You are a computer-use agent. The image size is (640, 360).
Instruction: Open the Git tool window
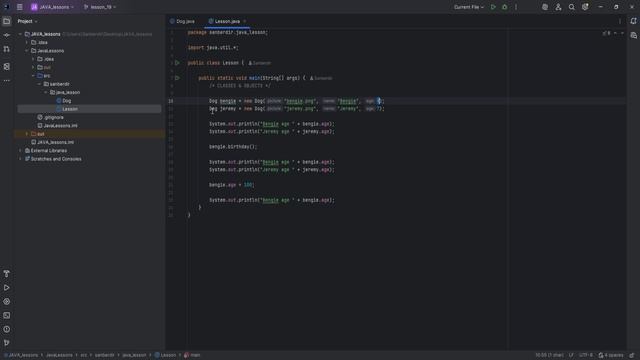[x=7, y=343]
